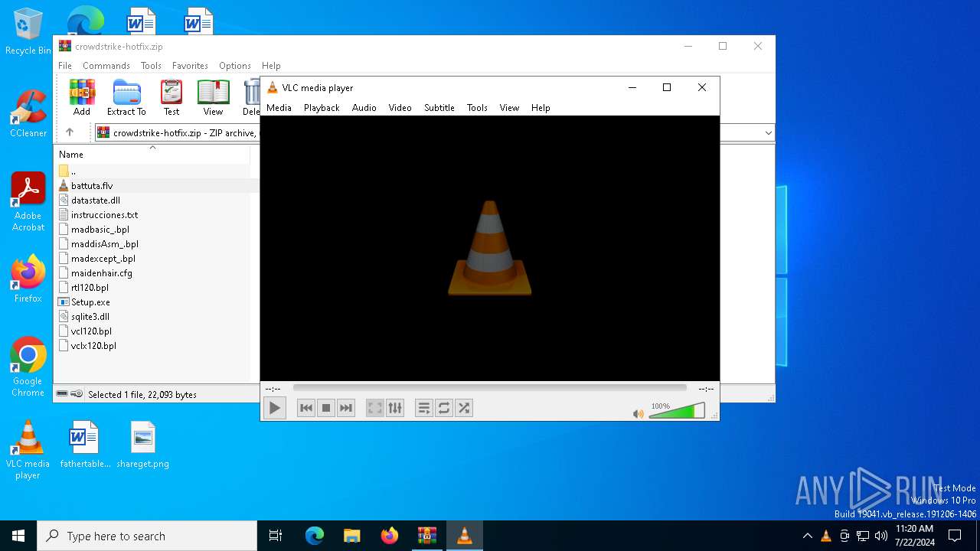
Task: Open VLC Tools menu
Action: [x=477, y=108]
